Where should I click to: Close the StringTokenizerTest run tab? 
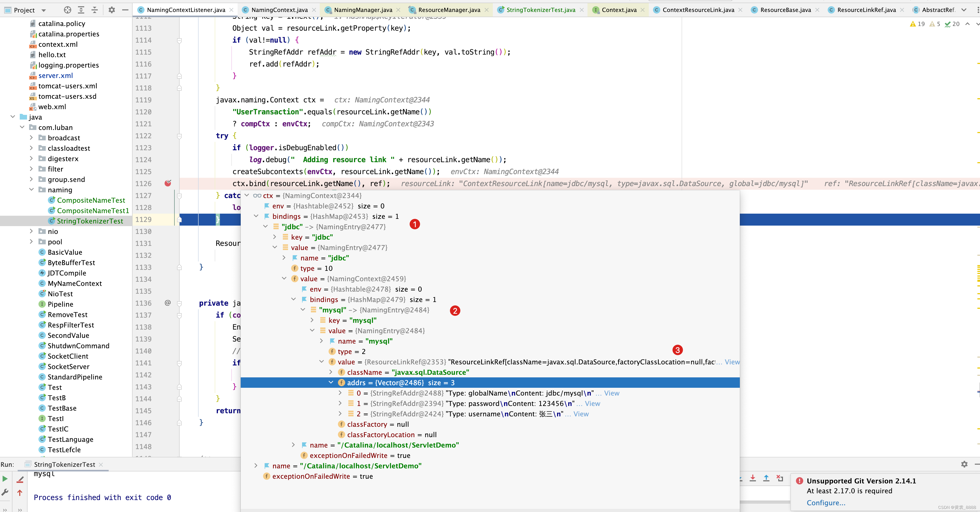101,464
